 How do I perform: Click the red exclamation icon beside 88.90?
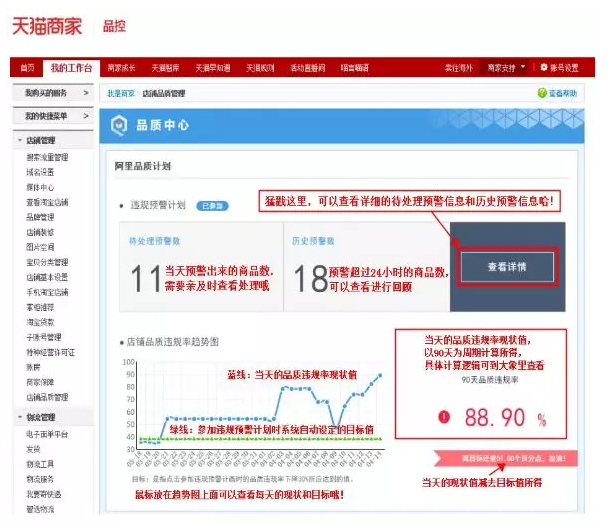tap(444, 417)
